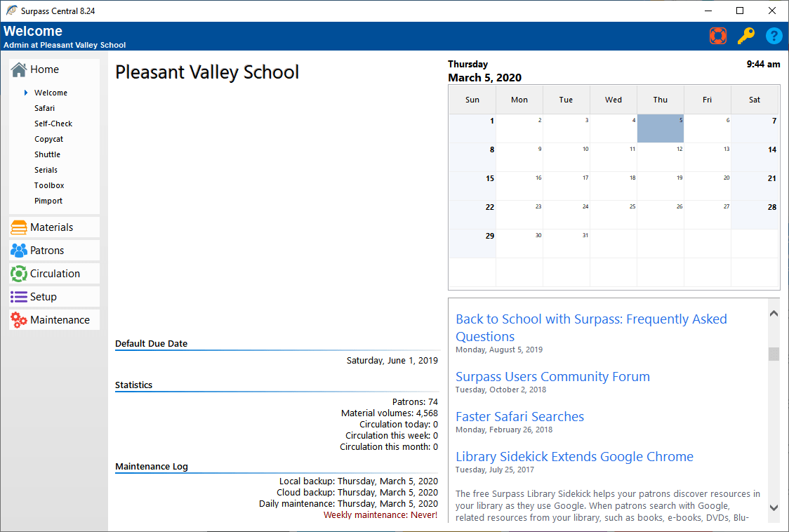Screen dimensions: 789x532
Task: Select the Patrons people icon
Action: tap(19, 251)
